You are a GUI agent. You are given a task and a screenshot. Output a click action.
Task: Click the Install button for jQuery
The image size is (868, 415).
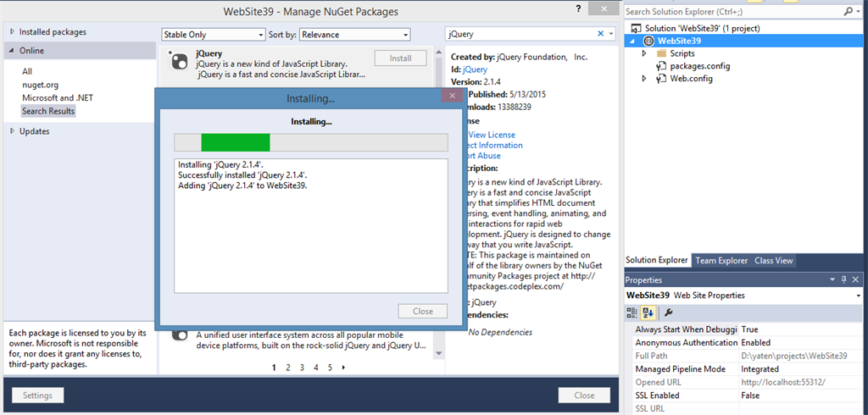click(401, 58)
